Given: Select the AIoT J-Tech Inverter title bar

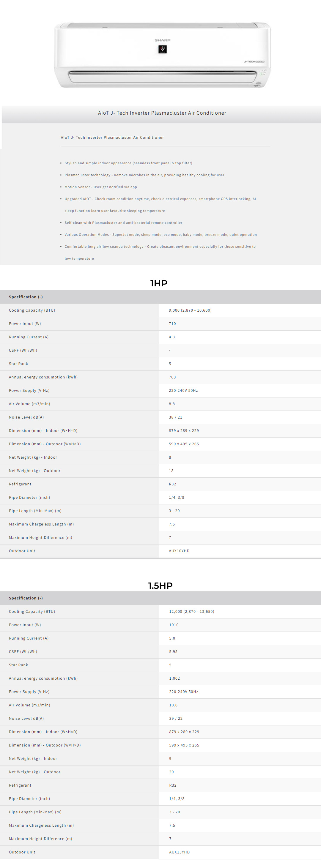Looking at the screenshot, I should pos(162,113).
